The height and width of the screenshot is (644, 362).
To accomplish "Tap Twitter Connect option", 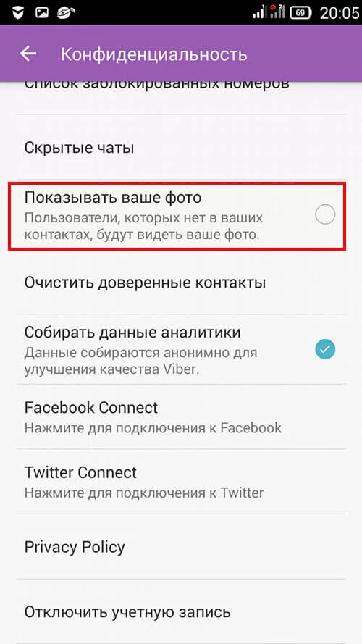I will click(x=181, y=481).
